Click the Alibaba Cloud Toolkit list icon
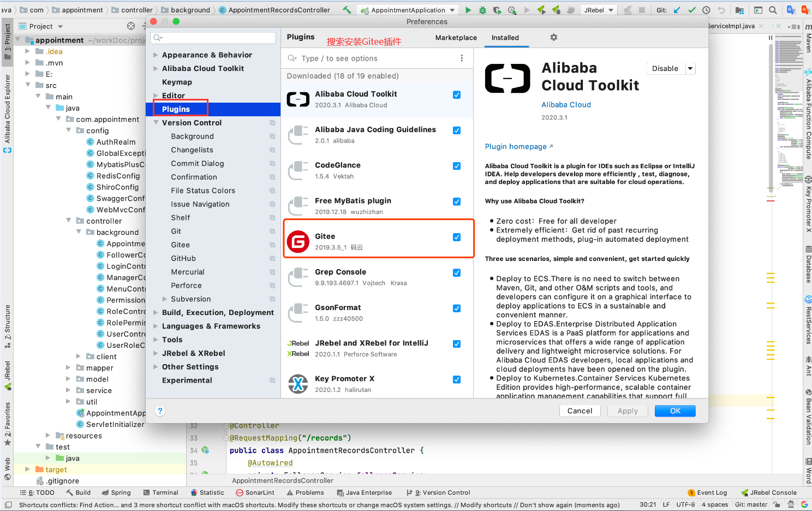Image resolution: width=812 pixels, height=511 pixels. click(298, 99)
